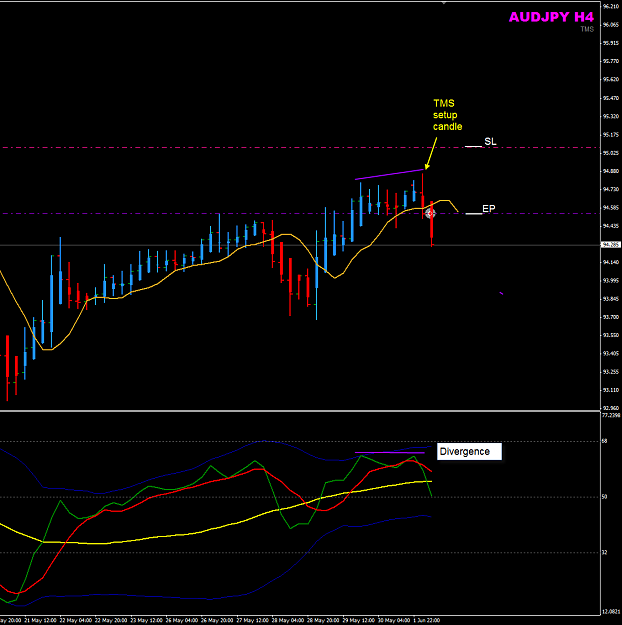The image size is (622, 625).
Task: Select the purple trendline above the price highs
Action: click(389, 175)
